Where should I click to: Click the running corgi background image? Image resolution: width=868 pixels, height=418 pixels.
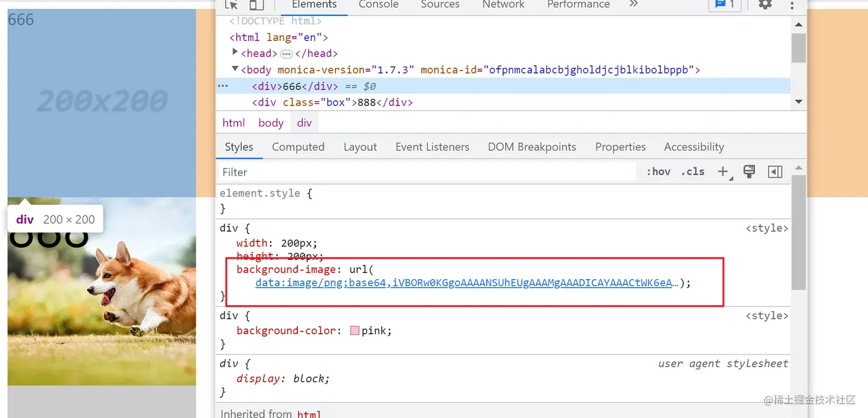102,291
